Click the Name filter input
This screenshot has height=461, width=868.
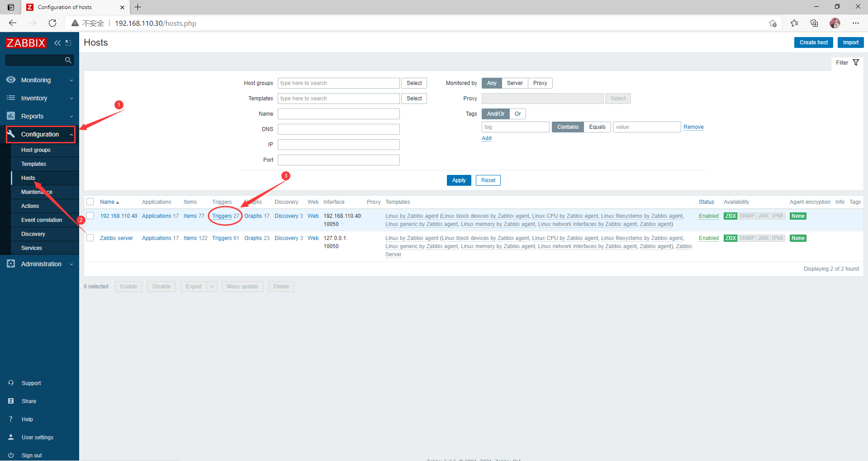coord(339,114)
